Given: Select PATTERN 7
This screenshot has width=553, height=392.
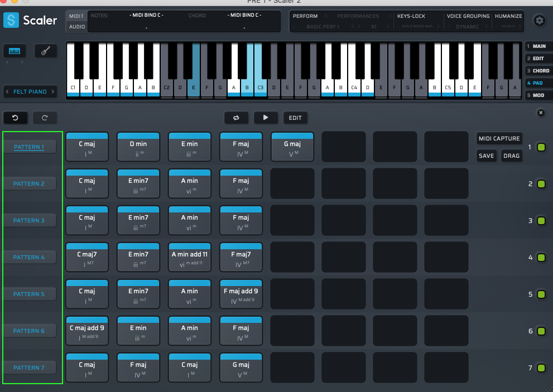Looking at the screenshot, I should [x=29, y=367].
